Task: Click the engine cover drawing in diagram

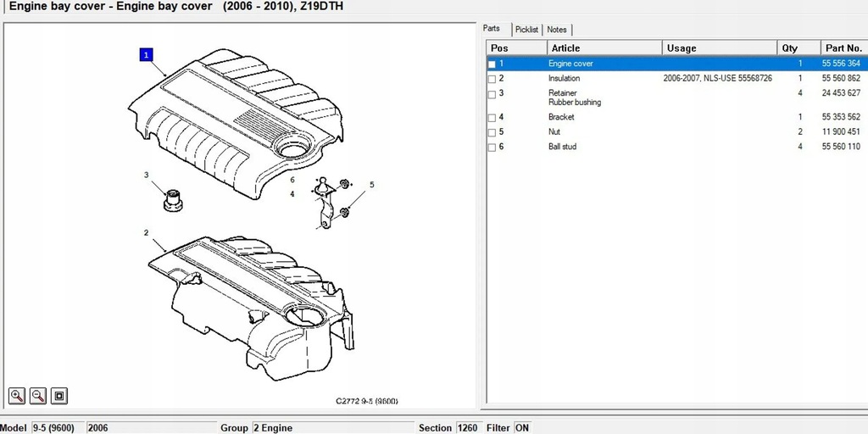Action: point(236,123)
